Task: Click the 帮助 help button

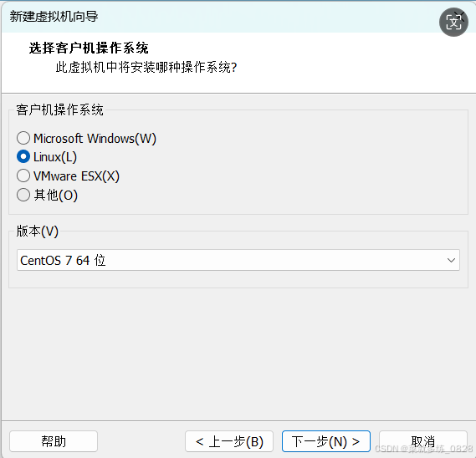Action: pos(54,441)
